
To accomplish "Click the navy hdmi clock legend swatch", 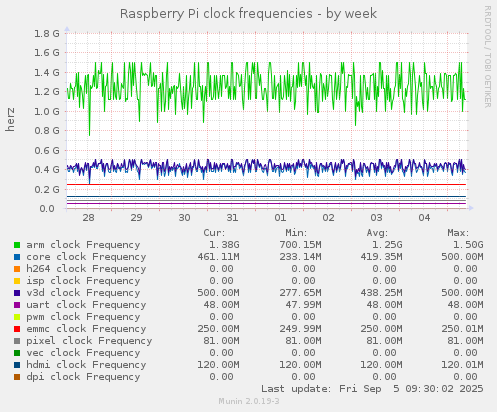I will pos(17,365).
